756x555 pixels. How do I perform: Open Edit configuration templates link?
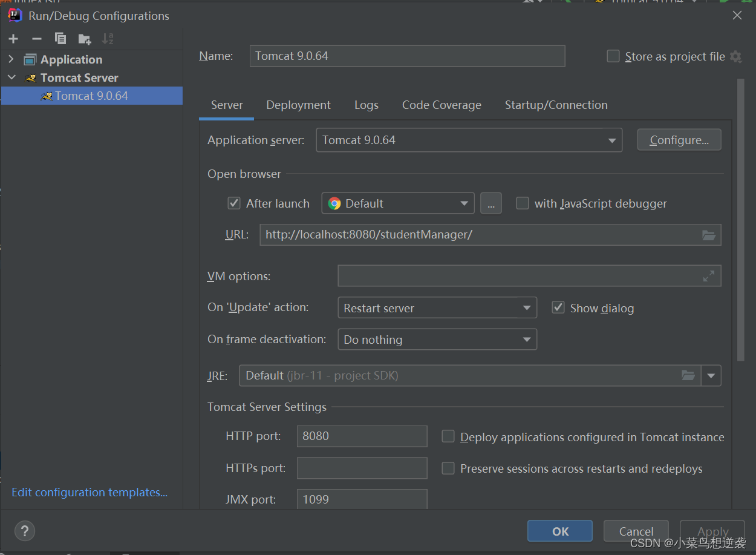pos(90,493)
